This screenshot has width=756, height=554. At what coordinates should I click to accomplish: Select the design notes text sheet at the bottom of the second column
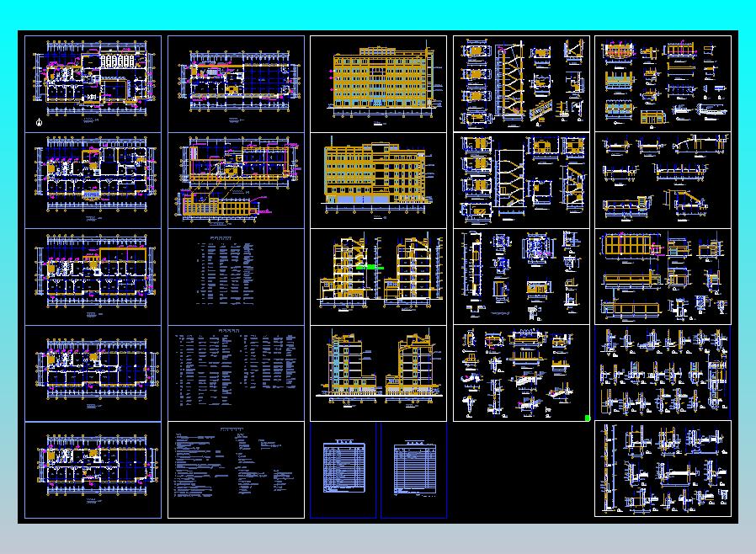click(x=237, y=470)
